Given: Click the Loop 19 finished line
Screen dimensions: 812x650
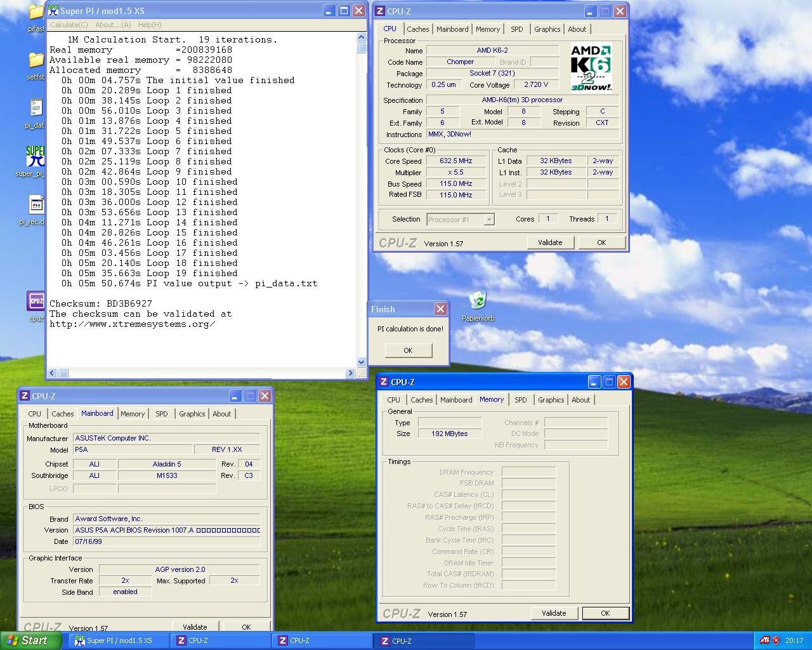Looking at the screenshot, I should 150,273.
